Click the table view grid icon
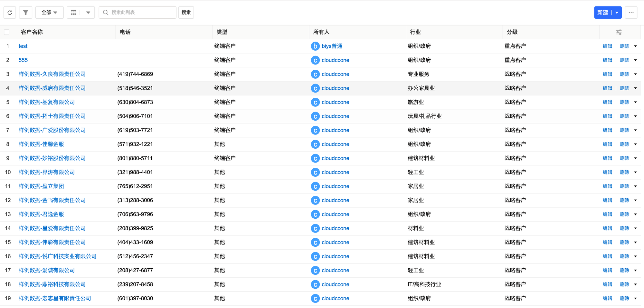 click(x=73, y=13)
